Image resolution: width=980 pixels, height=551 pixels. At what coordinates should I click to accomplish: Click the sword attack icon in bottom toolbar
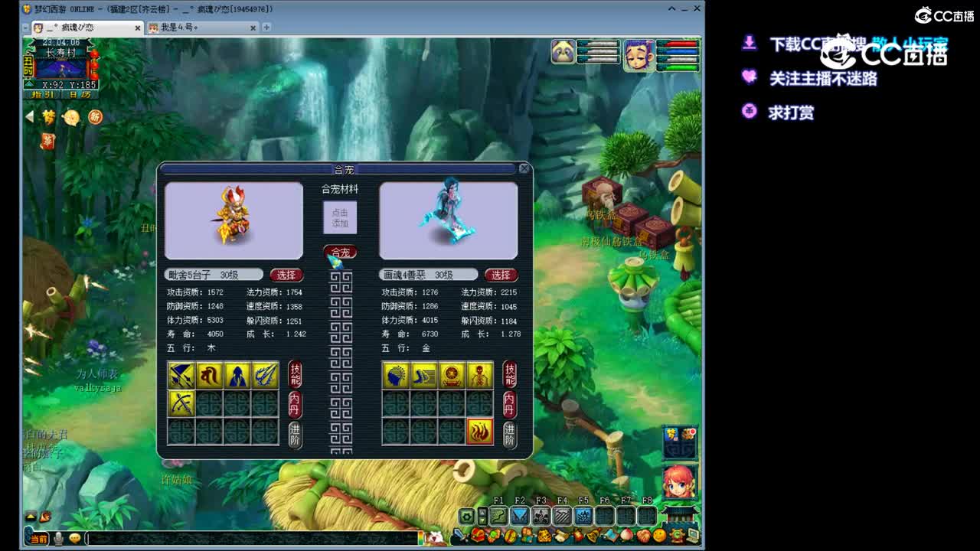[461, 536]
